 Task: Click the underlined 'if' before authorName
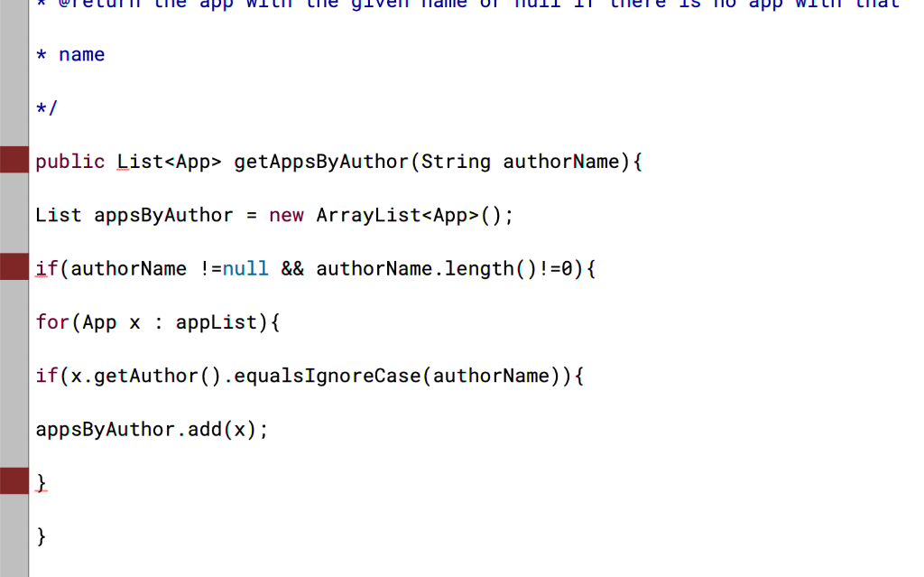pos(47,269)
